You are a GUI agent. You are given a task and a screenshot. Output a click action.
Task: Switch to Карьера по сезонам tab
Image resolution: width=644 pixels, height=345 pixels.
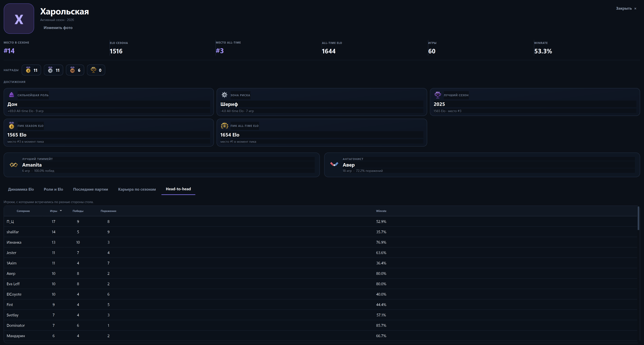[x=137, y=189]
